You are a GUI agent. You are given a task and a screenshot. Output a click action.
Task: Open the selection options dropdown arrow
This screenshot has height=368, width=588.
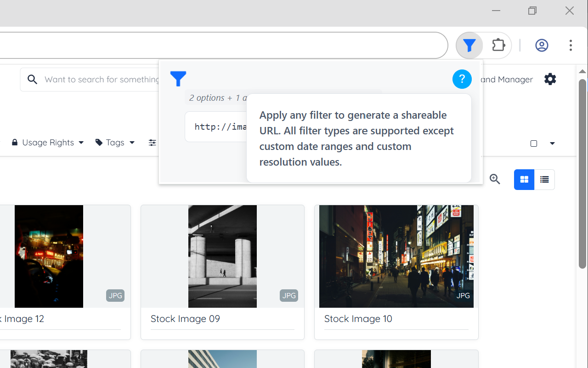tap(552, 144)
